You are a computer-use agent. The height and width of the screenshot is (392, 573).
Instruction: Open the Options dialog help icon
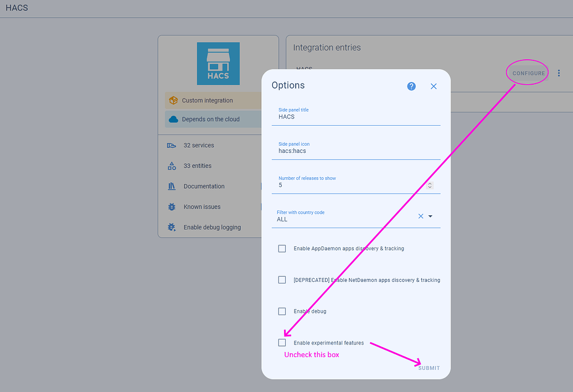coord(411,86)
